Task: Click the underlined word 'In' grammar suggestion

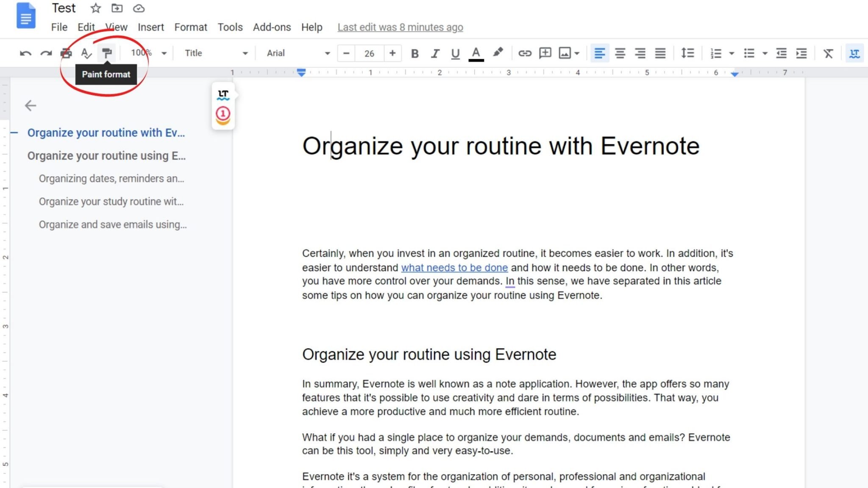Action: tap(510, 281)
